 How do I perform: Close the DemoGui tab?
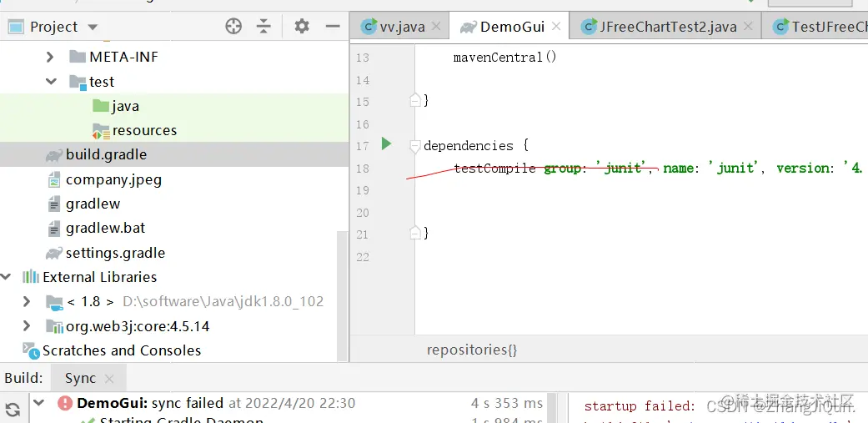coord(556,26)
